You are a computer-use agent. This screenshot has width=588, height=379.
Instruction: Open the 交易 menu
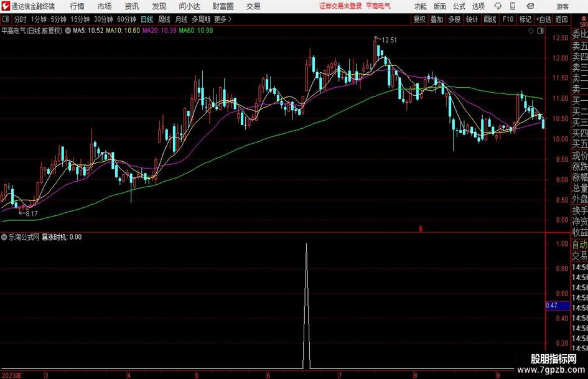(x=253, y=6)
